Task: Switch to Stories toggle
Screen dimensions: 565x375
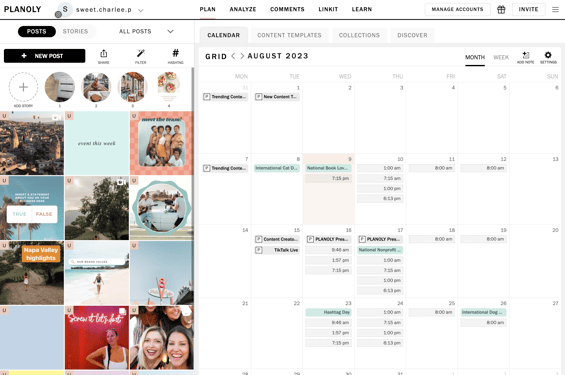Action: tap(75, 31)
